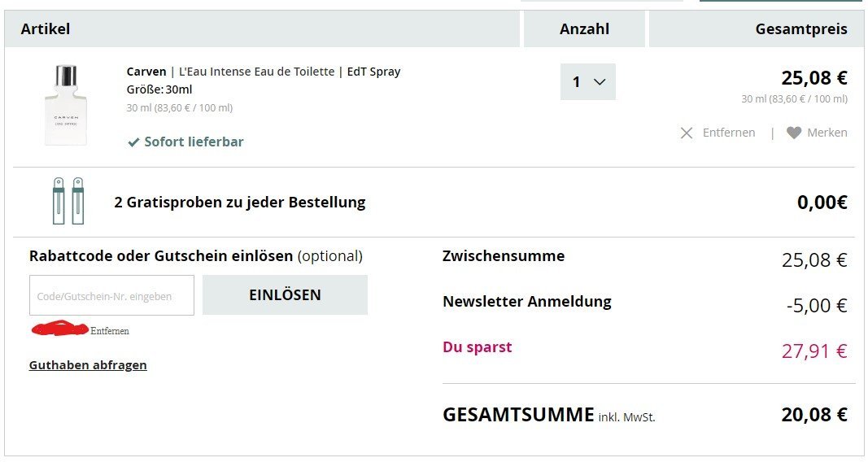Click the Anzahl column header

click(x=584, y=29)
